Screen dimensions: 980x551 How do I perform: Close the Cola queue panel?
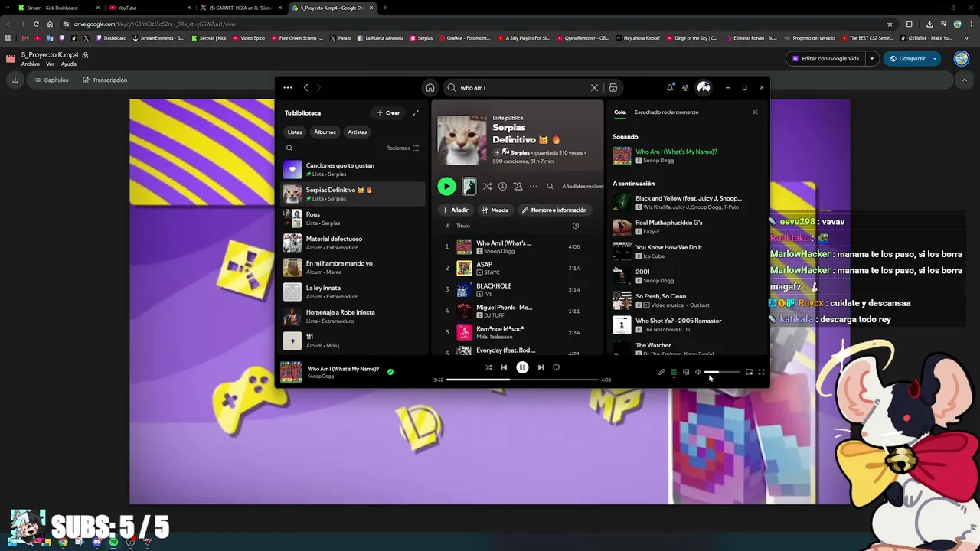755,112
